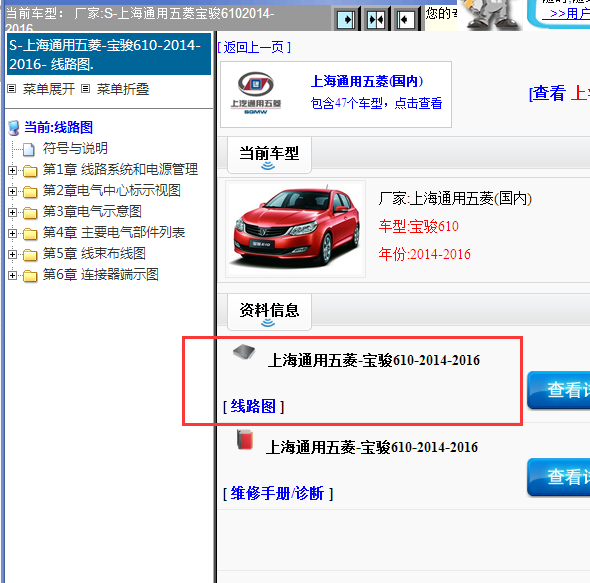Click 年份:2014-2016 red text
Image resolution: width=590 pixels, height=583 pixels.
[424, 254]
